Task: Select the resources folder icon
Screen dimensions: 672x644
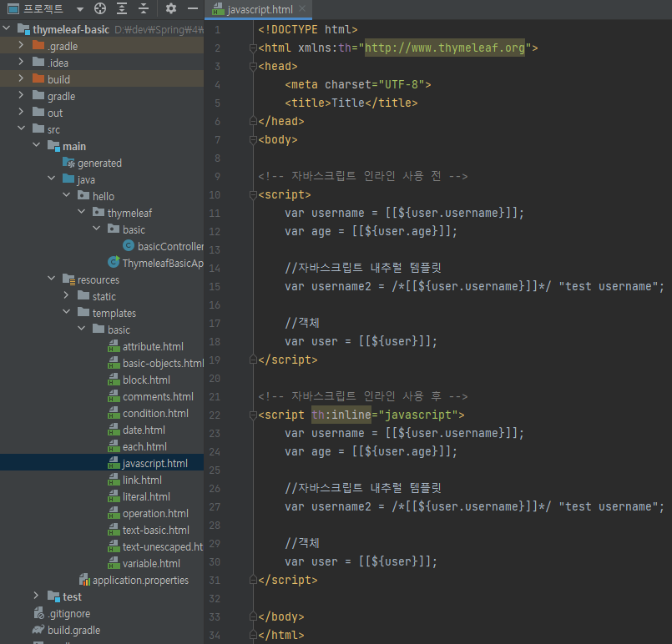Action: click(68, 279)
